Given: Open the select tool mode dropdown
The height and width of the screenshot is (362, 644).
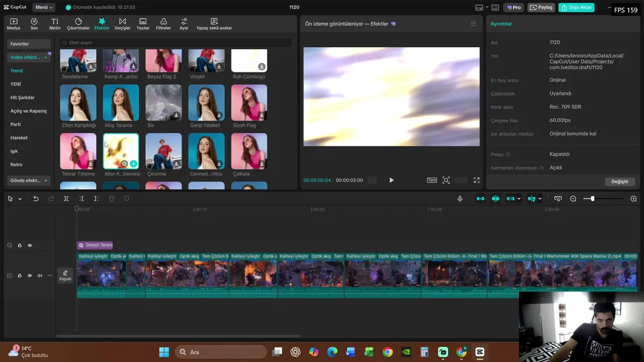Looking at the screenshot, I should pyautogui.click(x=20, y=199).
